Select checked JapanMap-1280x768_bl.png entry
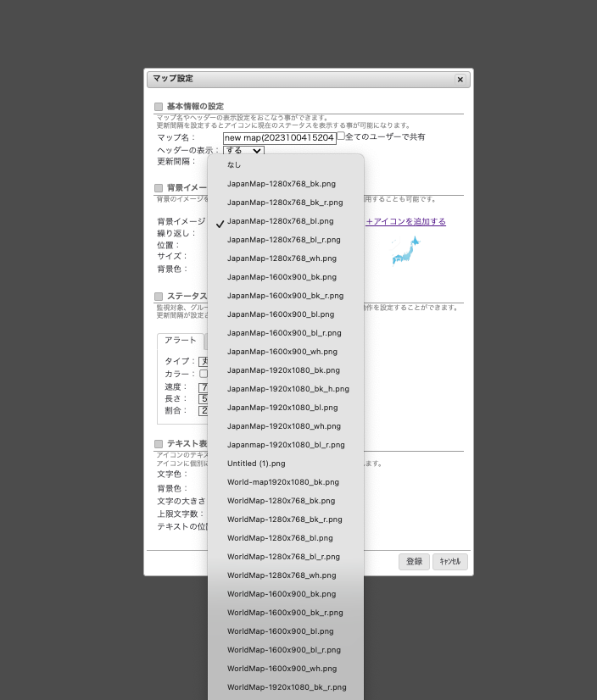597x700 pixels. [x=286, y=221]
